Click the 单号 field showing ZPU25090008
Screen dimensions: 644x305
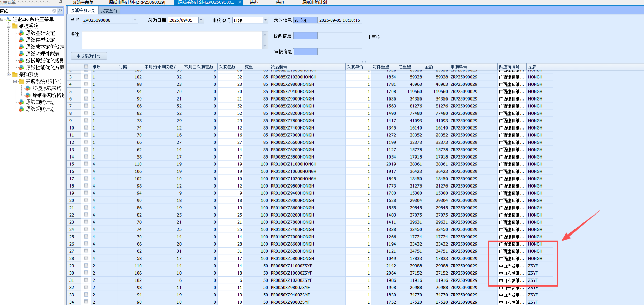[108, 20]
